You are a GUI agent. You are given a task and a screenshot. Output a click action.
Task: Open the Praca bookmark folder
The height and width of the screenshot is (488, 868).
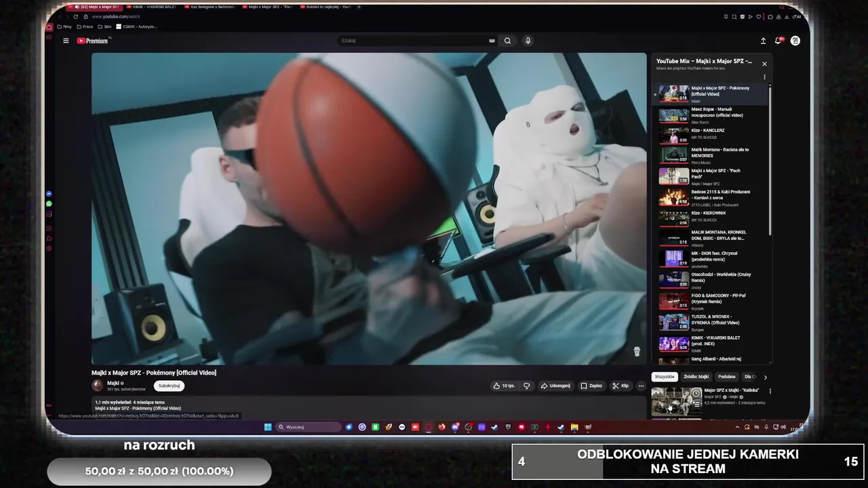(x=84, y=27)
